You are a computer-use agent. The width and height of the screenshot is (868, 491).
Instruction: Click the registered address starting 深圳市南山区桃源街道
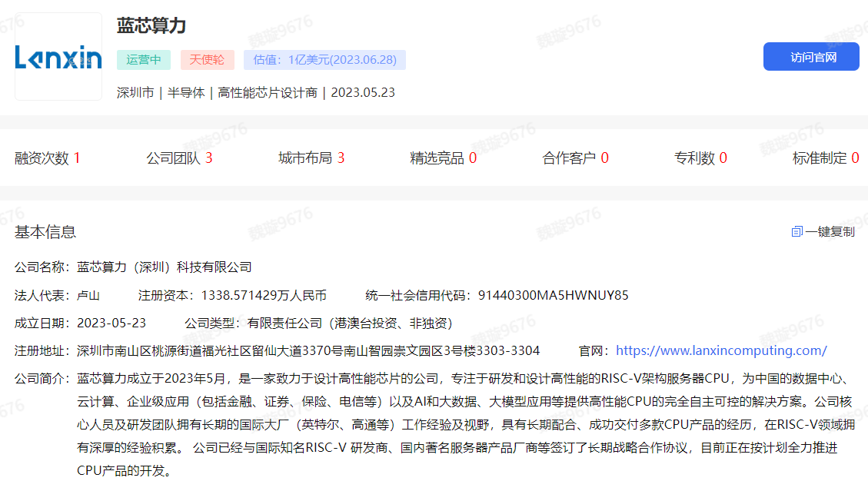coord(308,351)
